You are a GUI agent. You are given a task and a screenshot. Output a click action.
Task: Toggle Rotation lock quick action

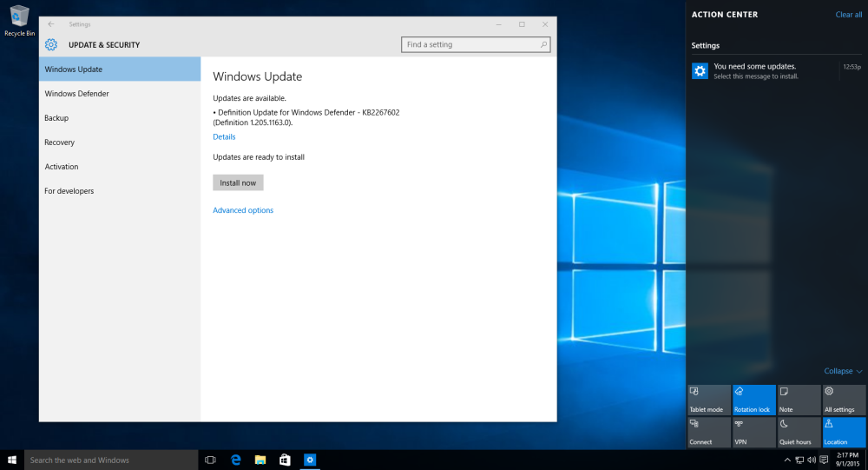click(x=754, y=400)
